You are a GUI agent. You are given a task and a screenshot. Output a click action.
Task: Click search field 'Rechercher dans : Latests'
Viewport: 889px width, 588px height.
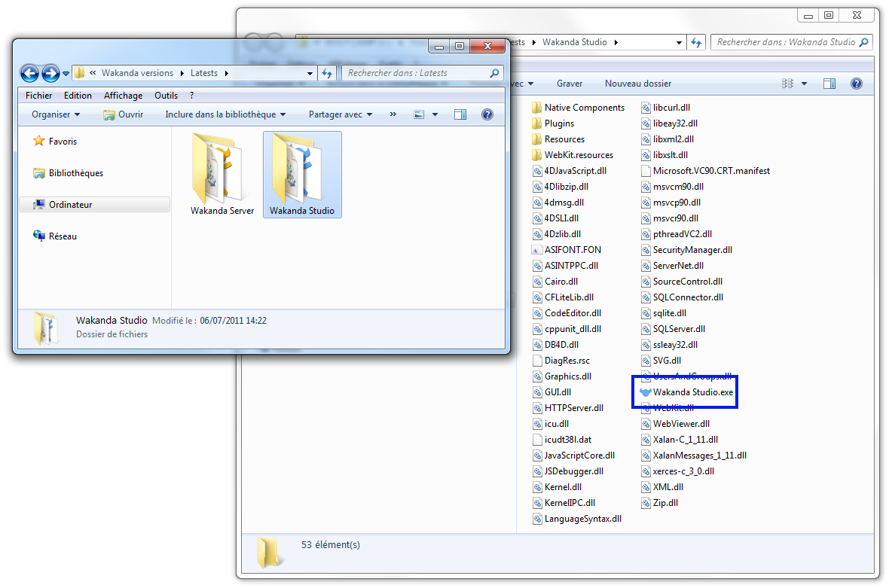423,73
